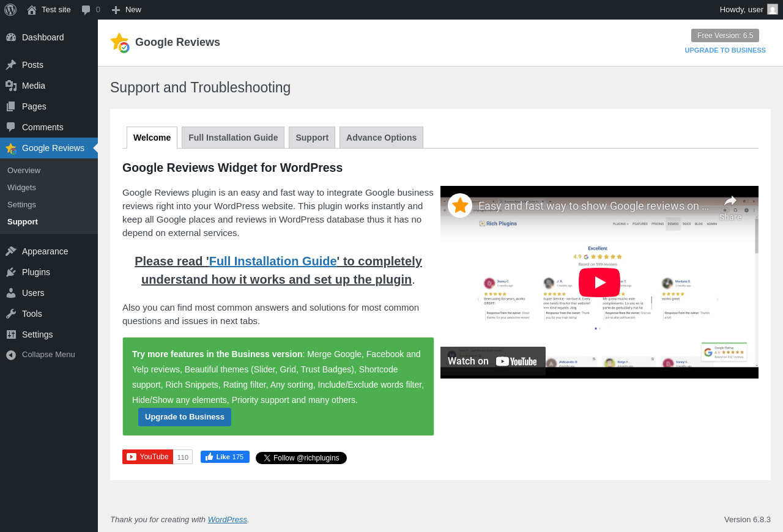Click UPGRADE TO BUSINESS header link
This screenshot has height=532, width=783.
[x=725, y=50]
